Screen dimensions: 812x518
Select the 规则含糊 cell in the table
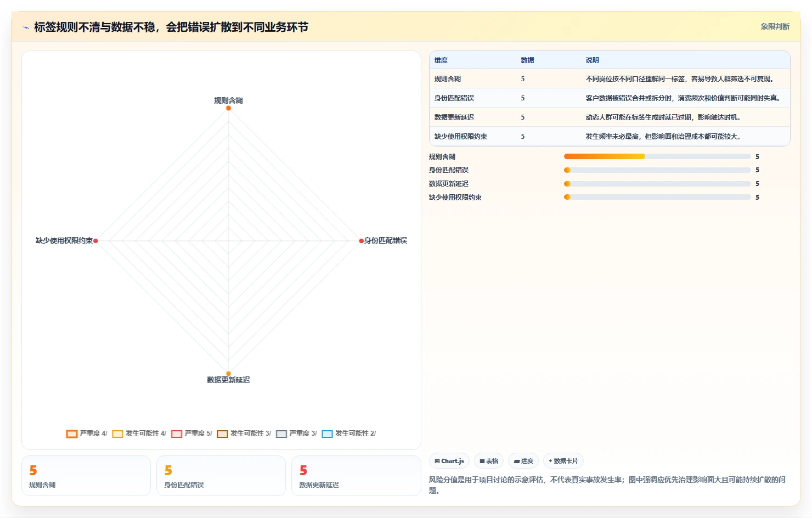448,79
